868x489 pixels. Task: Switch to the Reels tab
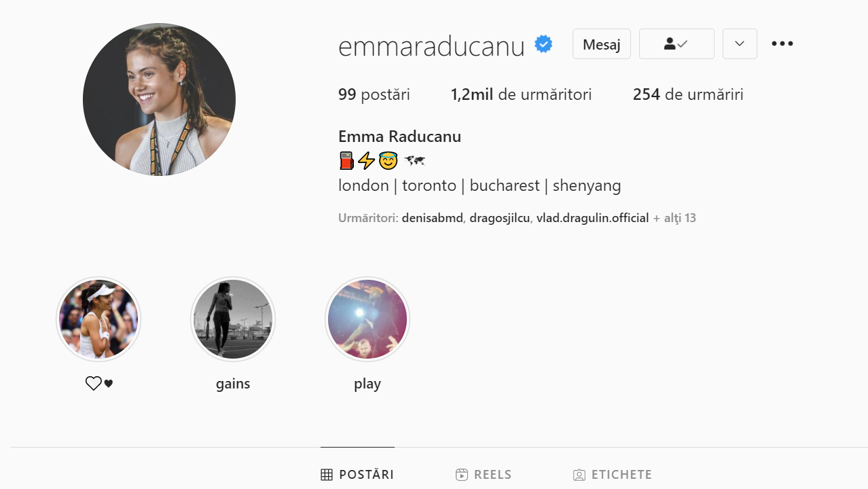tap(484, 475)
